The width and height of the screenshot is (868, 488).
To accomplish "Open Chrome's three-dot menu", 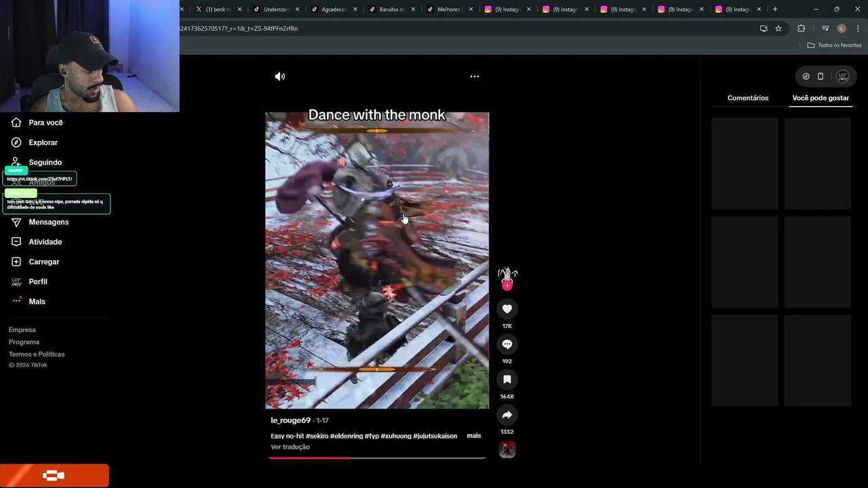I will click(859, 28).
